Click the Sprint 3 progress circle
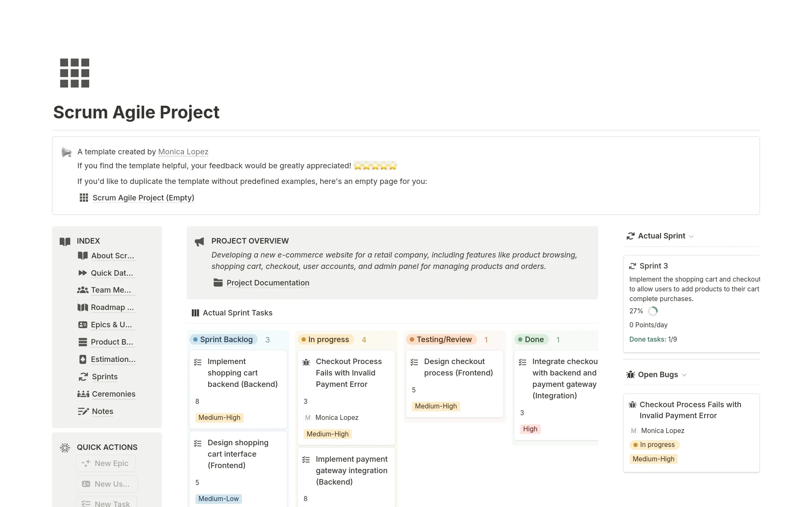This screenshot has height=507, width=812. click(653, 311)
